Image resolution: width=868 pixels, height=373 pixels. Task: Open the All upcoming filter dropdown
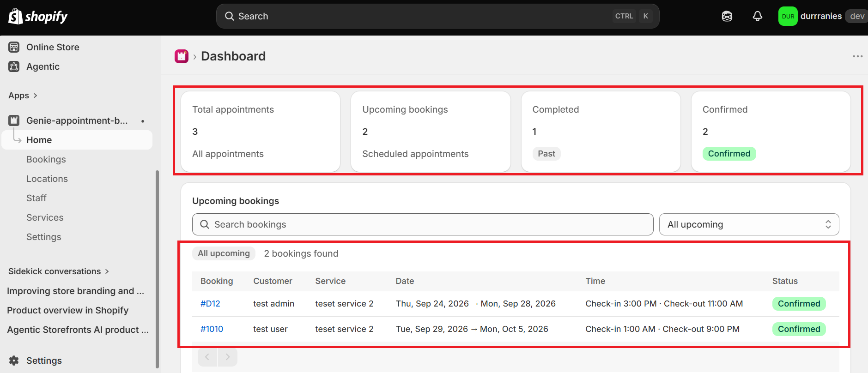(x=749, y=224)
